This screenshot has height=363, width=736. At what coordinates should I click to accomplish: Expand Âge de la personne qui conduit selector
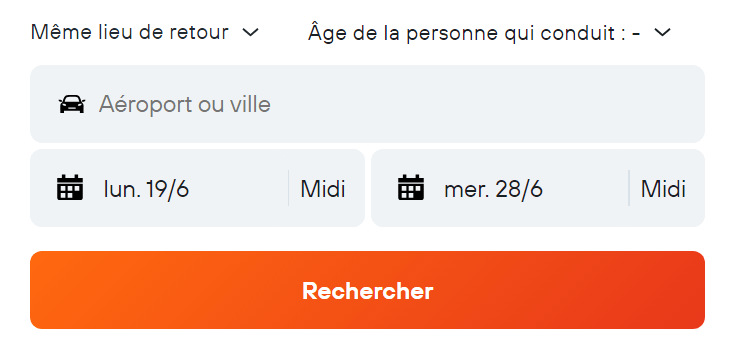pos(490,32)
